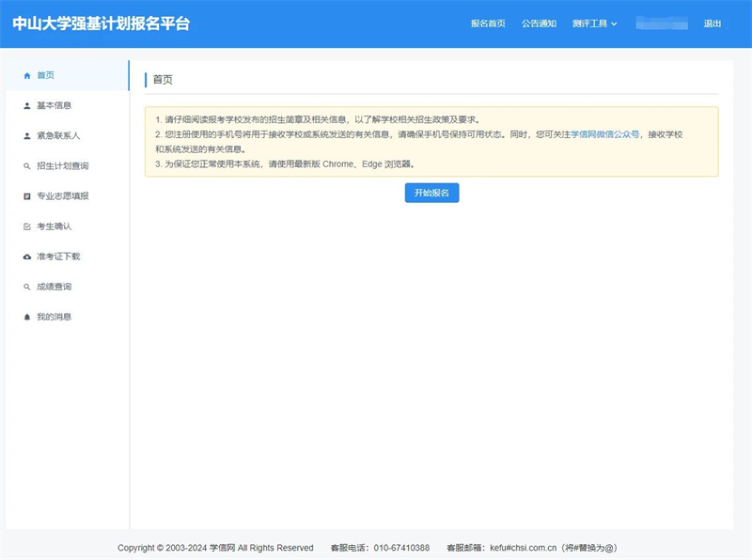Image resolution: width=752 pixels, height=560 pixels.
Task: Click the email kefu#chsi.com.cn in the footer
Action: pos(524,548)
